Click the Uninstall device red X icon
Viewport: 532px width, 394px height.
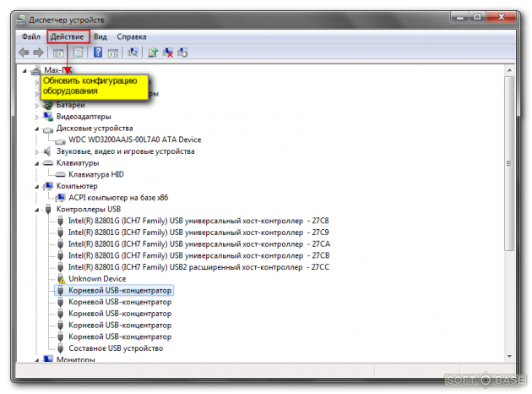click(x=168, y=52)
